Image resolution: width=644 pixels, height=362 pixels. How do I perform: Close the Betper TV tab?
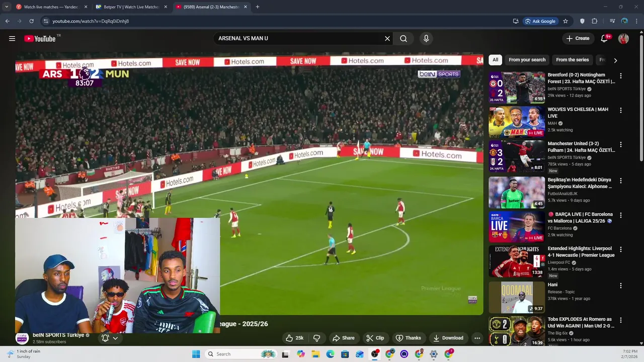(x=166, y=7)
